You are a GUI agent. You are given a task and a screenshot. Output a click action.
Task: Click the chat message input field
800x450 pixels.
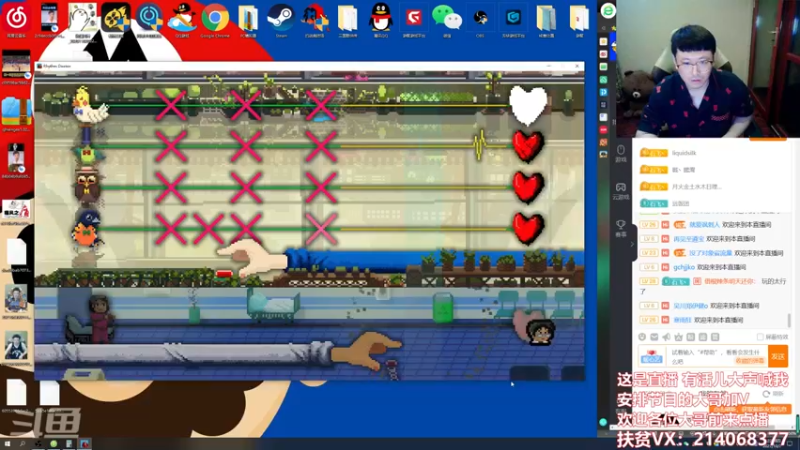(717, 356)
